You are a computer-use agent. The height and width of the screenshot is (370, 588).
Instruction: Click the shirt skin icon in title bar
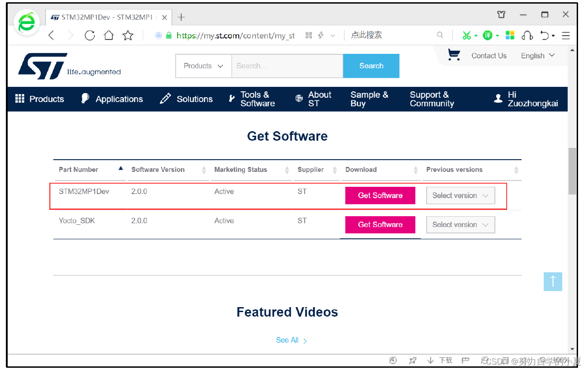pyautogui.click(x=501, y=14)
